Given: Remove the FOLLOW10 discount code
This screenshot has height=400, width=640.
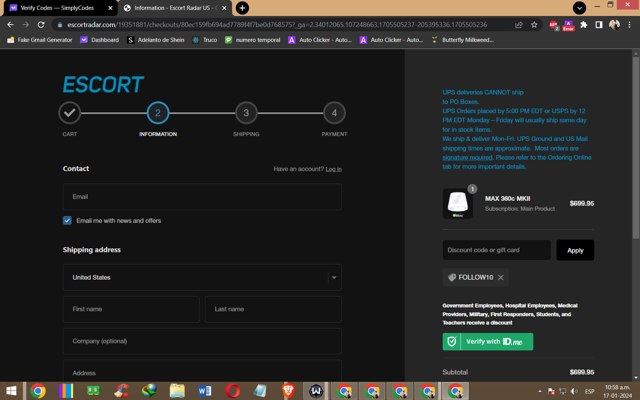Looking at the screenshot, I should click(x=500, y=278).
